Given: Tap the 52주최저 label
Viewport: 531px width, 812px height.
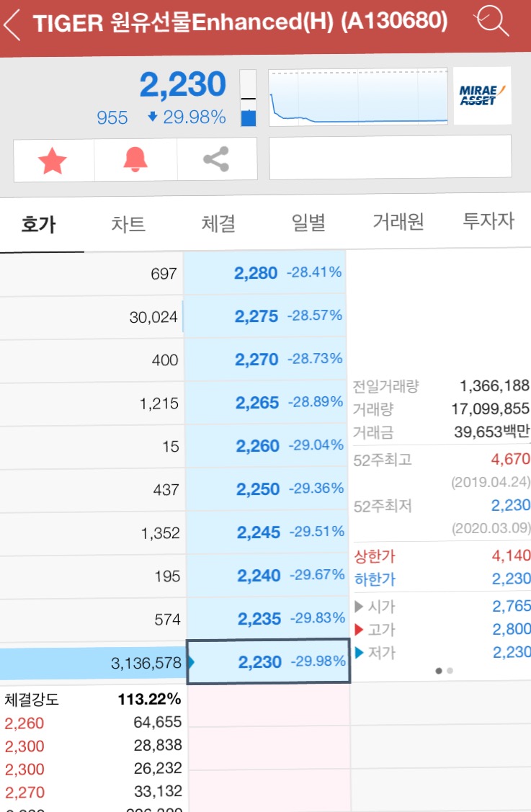Looking at the screenshot, I should tap(383, 506).
